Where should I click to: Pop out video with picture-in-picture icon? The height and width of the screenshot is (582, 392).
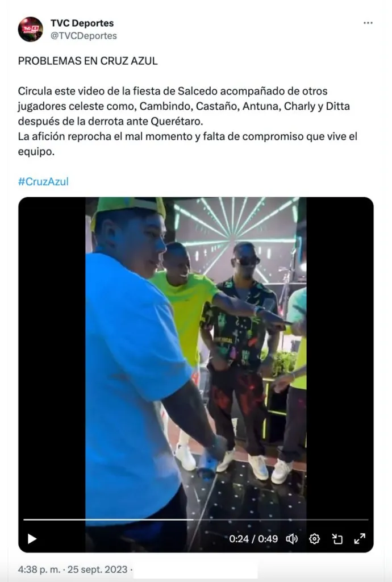coord(337,539)
